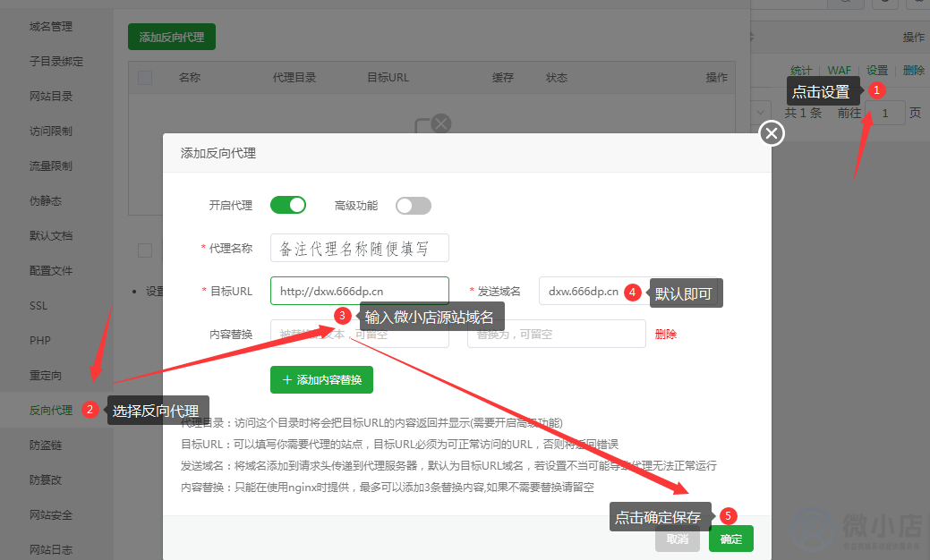Click the 统计 link in site row
The height and width of the screenshot is (560, 930).
tap(801, 71)
